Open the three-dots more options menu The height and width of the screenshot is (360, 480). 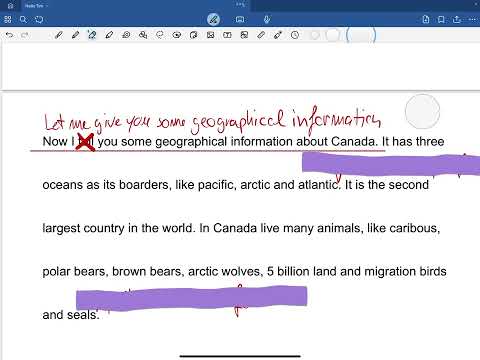(x=472, y=20)
